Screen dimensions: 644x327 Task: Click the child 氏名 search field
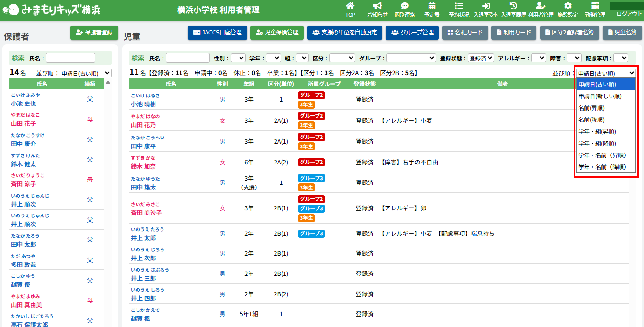click(x=188, y=58)
